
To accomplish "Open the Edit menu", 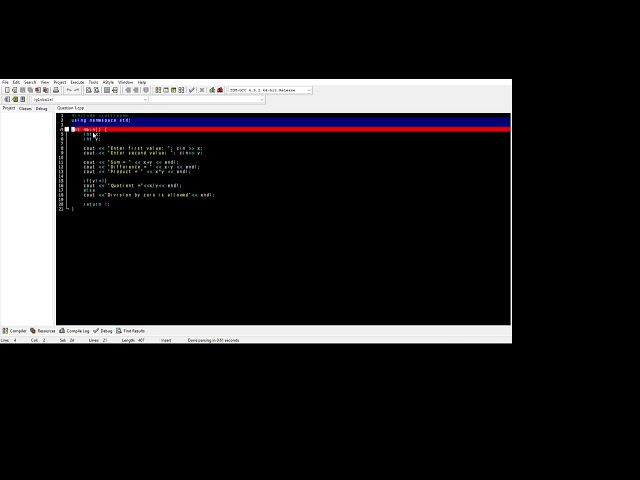I will 16,82.
